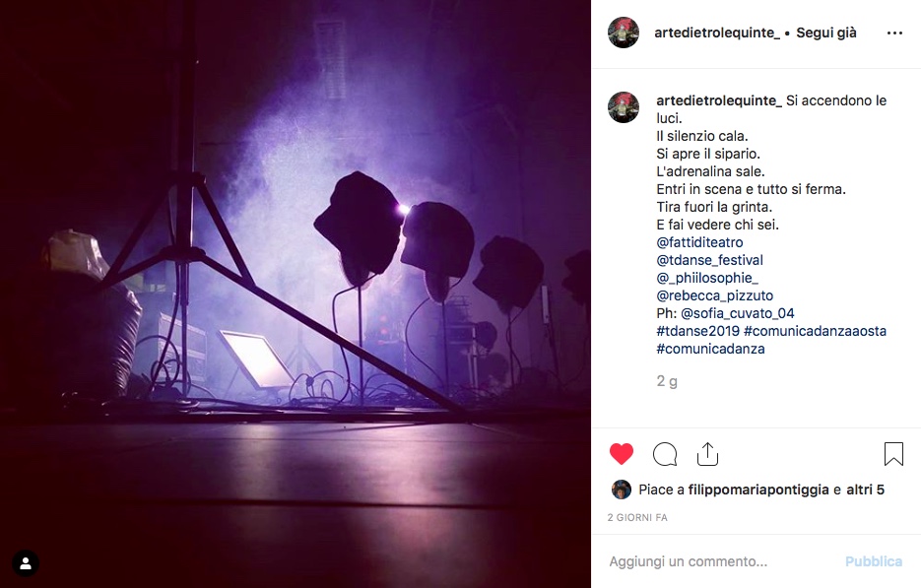Image resolution: width=921 pixels, height=588 pixels.
Task: Open caption avatar next to post text
Action: point(624,107)
